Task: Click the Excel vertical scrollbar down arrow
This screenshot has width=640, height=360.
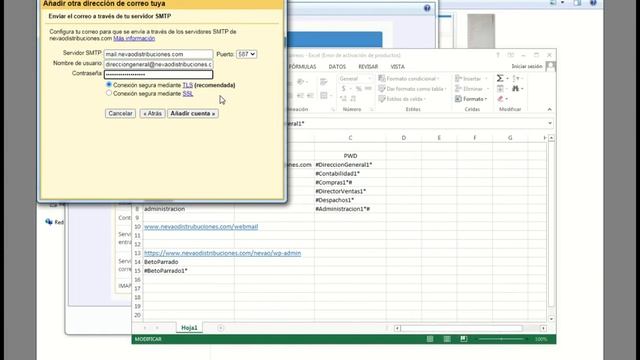Action: point(551,319)
